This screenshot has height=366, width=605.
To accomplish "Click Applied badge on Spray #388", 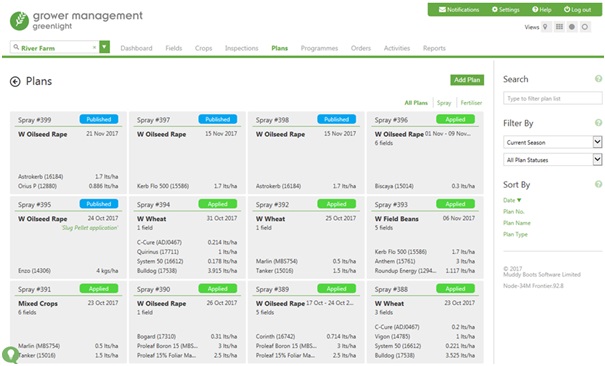I will pos(455,289).
